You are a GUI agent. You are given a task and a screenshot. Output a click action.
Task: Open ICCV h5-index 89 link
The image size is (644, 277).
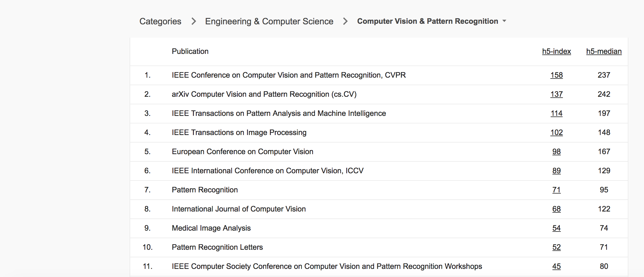point(556,171)
